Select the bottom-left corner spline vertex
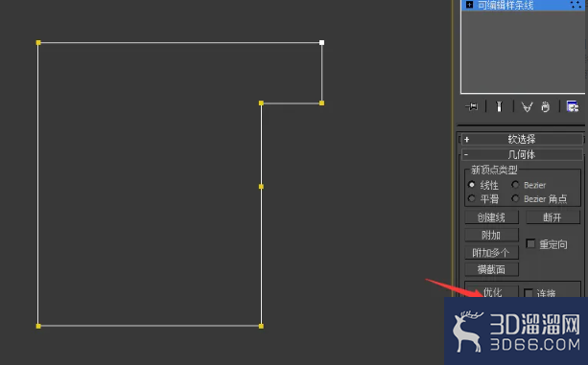Screen dimensions: 588x365 (x=38, y=326)
